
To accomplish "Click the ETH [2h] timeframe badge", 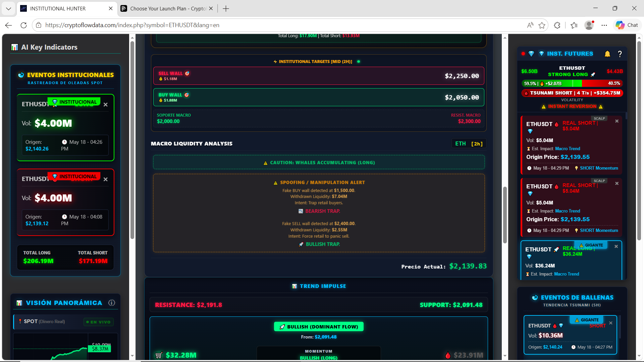I will coord(469,143).
